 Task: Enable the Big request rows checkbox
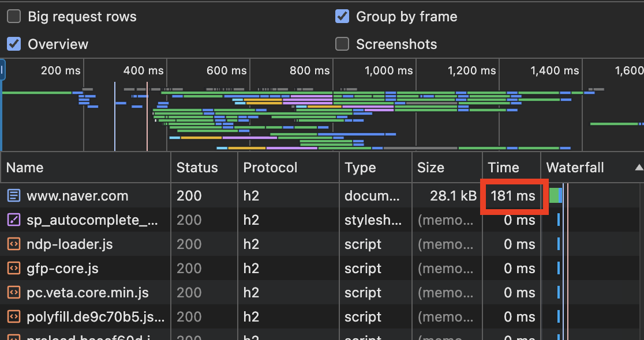[14, 17]
